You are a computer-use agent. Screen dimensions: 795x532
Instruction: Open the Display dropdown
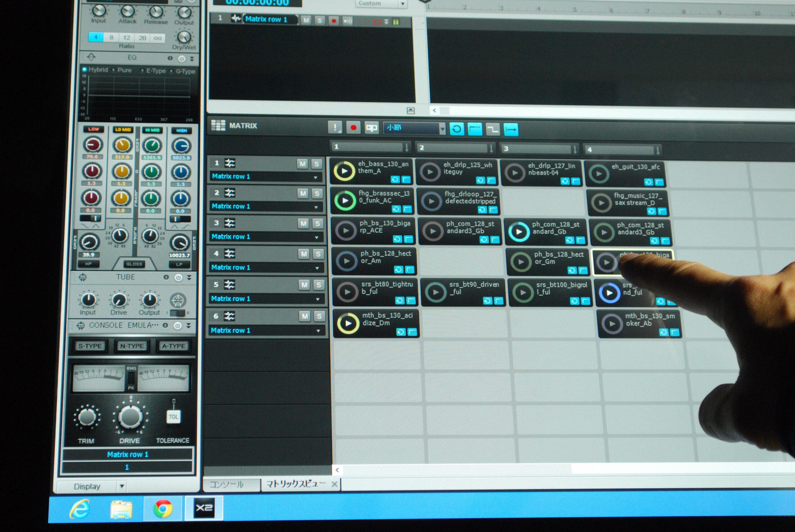pos(121,487)
